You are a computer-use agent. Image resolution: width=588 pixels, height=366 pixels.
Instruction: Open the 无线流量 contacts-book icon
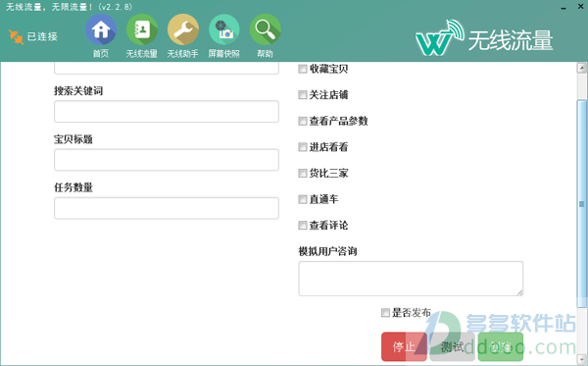pyautogui.click(x=142, y=29)
